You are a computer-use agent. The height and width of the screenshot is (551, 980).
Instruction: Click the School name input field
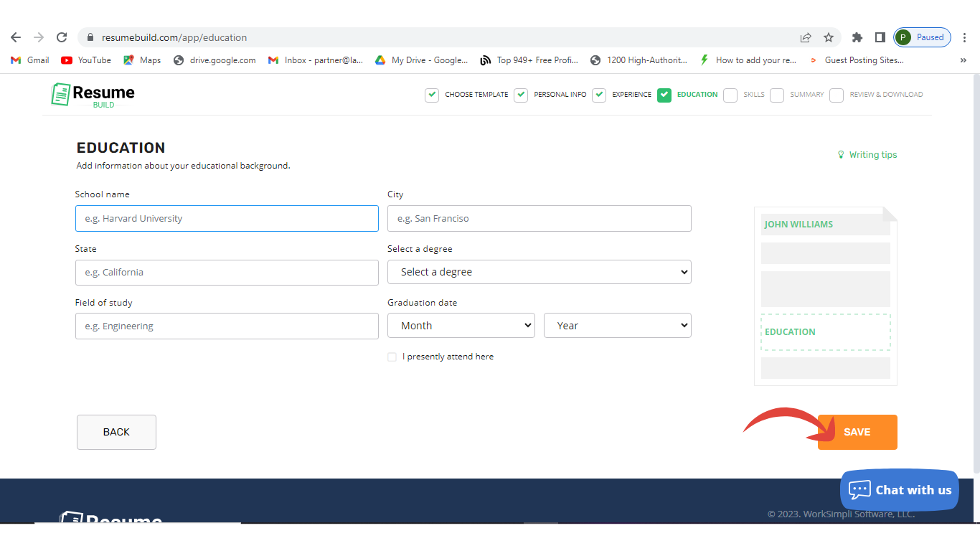click(227, 219)
